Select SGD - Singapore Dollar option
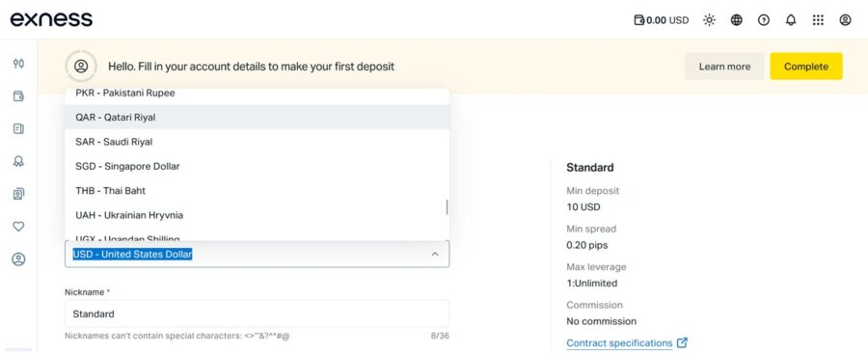The height and width of the screenshot is (354, 868). click(257, 166)
